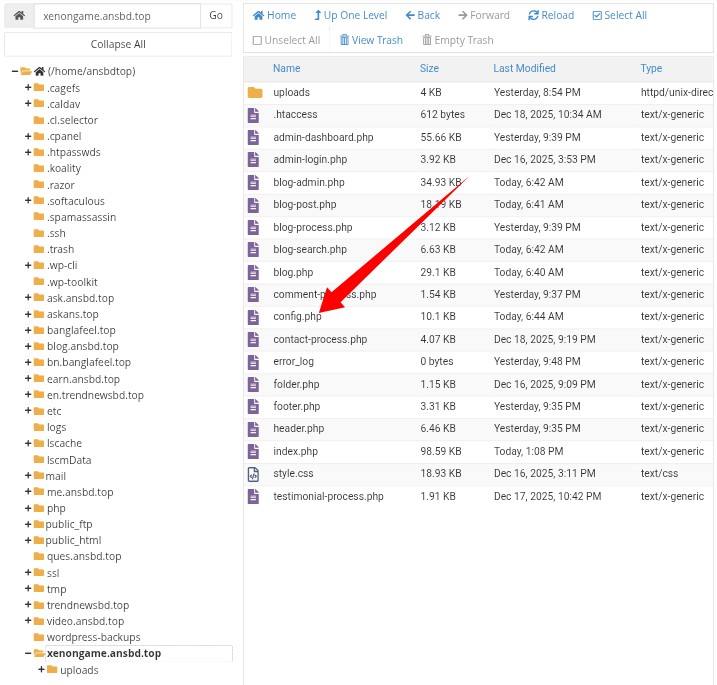
Task: Open the trendnewsbd.top folder in tree
Action: point(88,605)
